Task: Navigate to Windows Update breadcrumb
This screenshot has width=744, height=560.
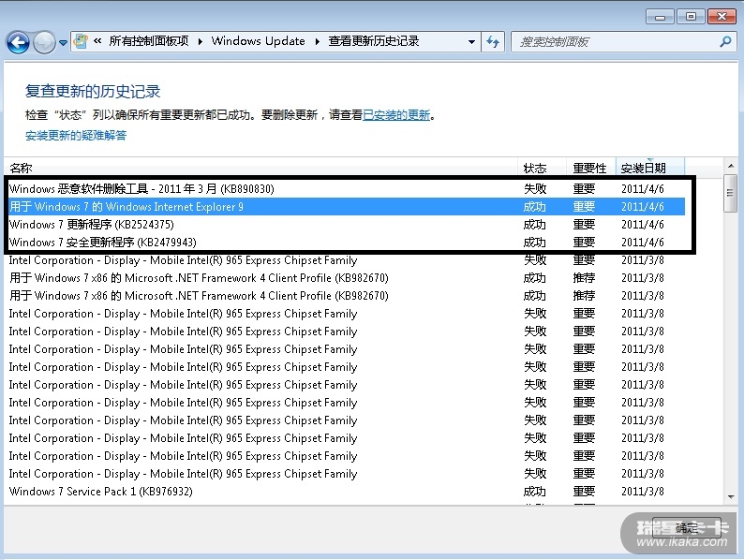Action: click(258, 41)
